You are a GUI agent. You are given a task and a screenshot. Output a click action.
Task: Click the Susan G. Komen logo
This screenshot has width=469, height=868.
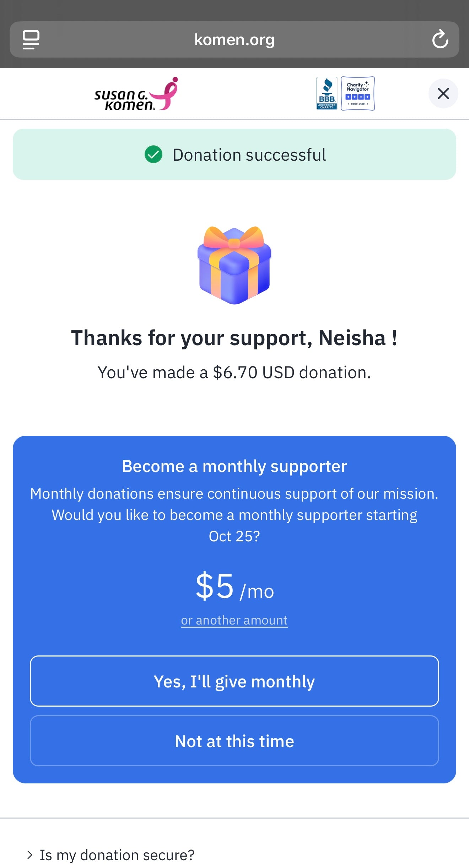click(x=136, y=94)
